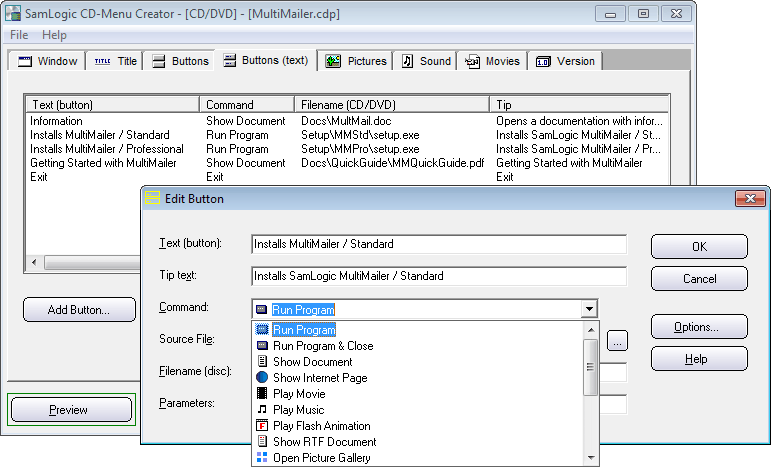The width and height of the screenshot is (771, 467).
Task: Click Cancel in Edit Button dialog
Action: (x=699, y=279)
